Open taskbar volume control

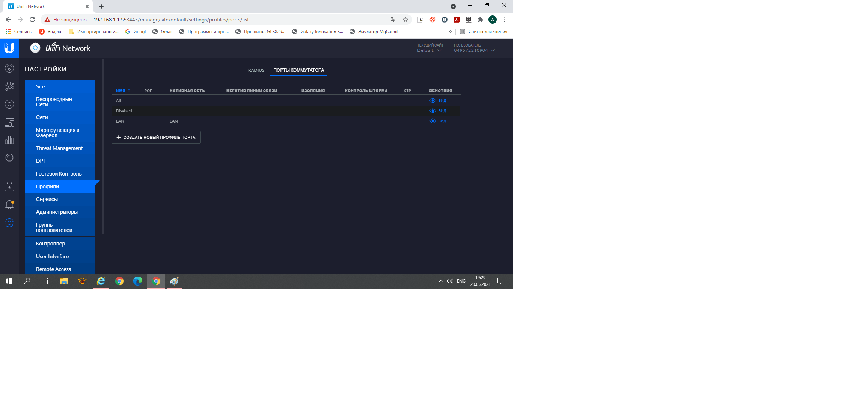[450, 281]
